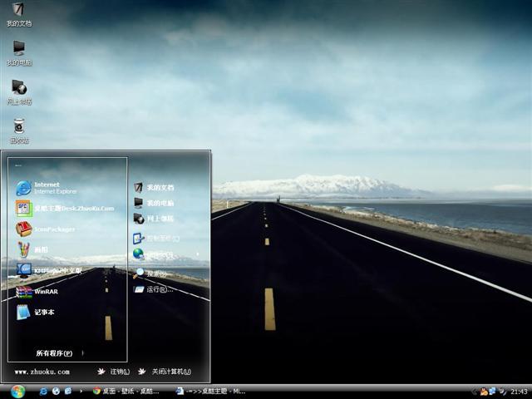Click the Start orb button

(x=17, y=391)
